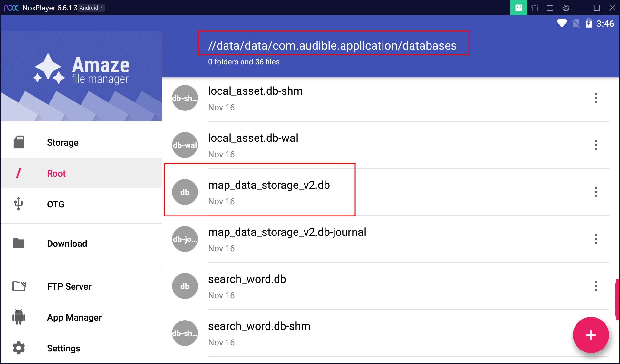Screen dimensions: 620x364
Task: Open the NoxPlayer system settings gear
Action: coord(566,8)
